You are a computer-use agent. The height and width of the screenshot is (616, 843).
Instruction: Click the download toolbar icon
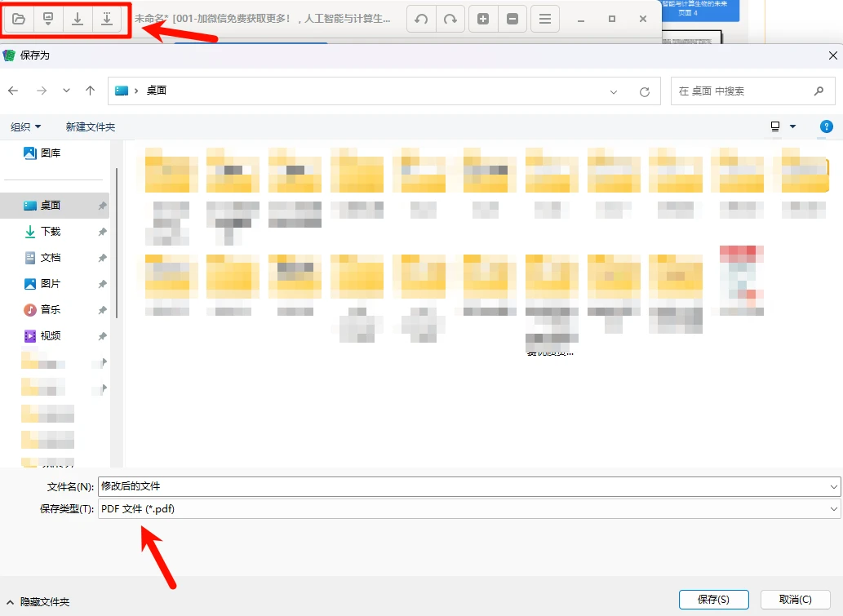[x=77, y=19]
